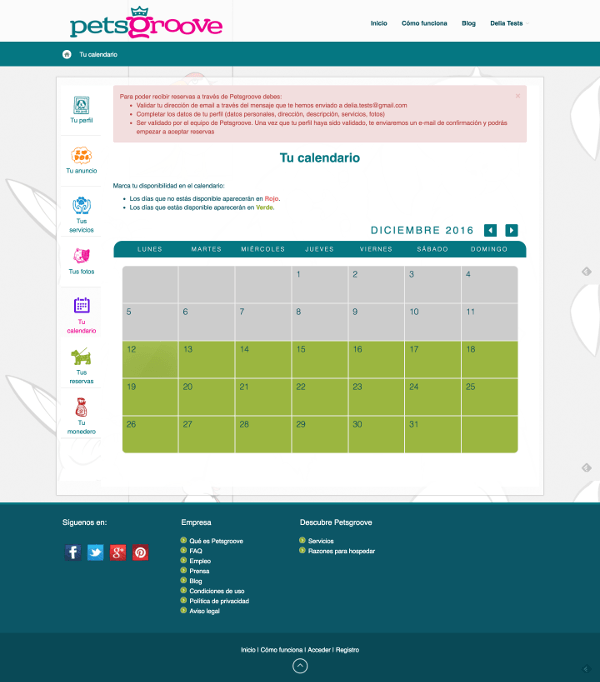Open the Tus servicios sidebar icon
The width and height of the screenshot is (600, 682).
point(81,205)
